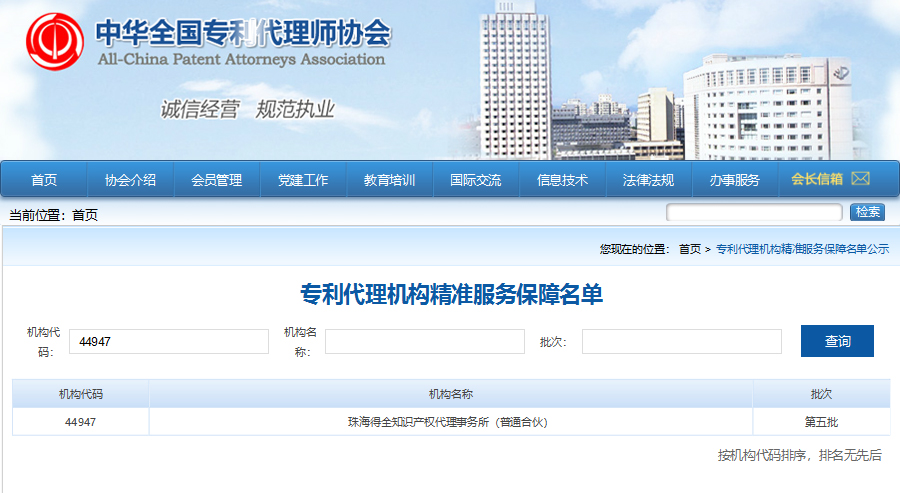Viewport: 900px width, 493px height.
Task: Go to 会员管理 in the navigation bar
Action: pyautogui.click(x=216, y=180)
